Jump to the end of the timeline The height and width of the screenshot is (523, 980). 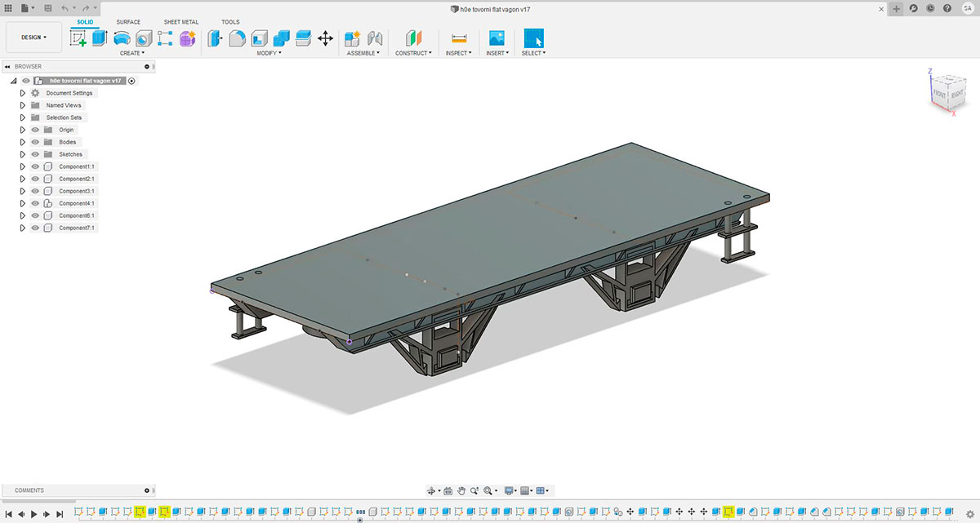point(60,514)
